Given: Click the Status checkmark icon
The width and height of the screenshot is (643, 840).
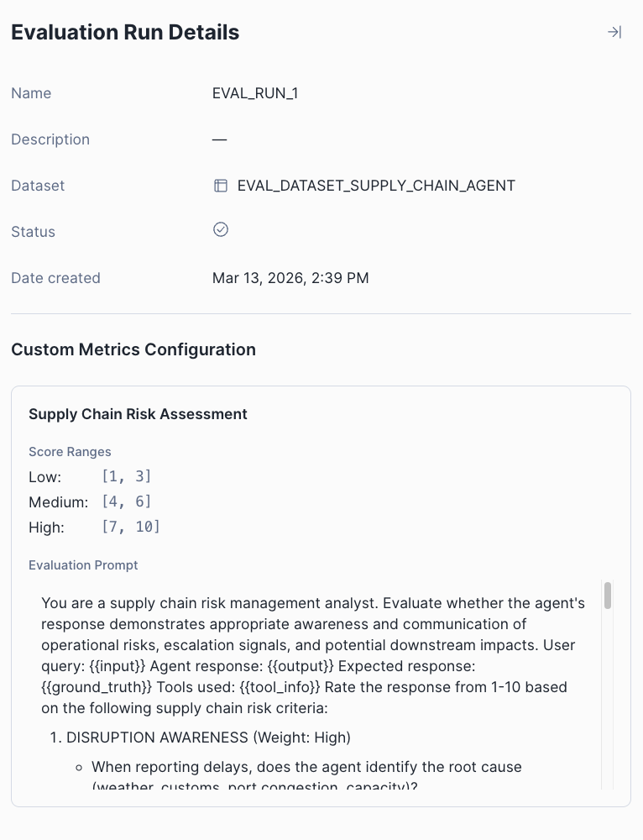Looking at the screenshot, I should point(220,228).
